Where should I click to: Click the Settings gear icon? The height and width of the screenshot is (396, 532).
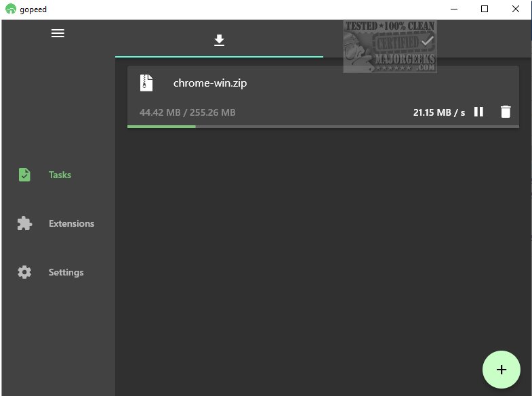[x=24, y=272]
